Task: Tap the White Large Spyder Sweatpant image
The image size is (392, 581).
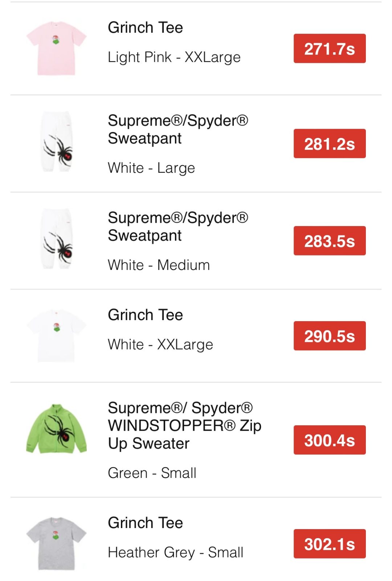Action: (57, 142)
